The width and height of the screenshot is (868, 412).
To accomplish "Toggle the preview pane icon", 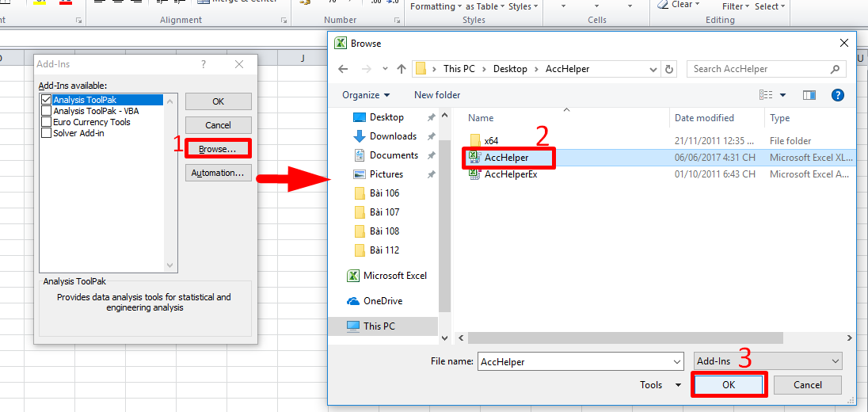I will click(809, 95).
